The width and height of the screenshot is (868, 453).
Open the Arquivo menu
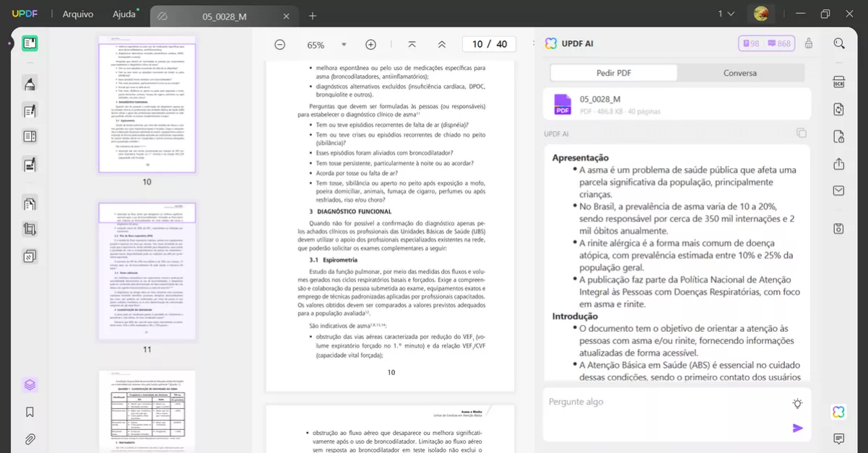(77, 14)
